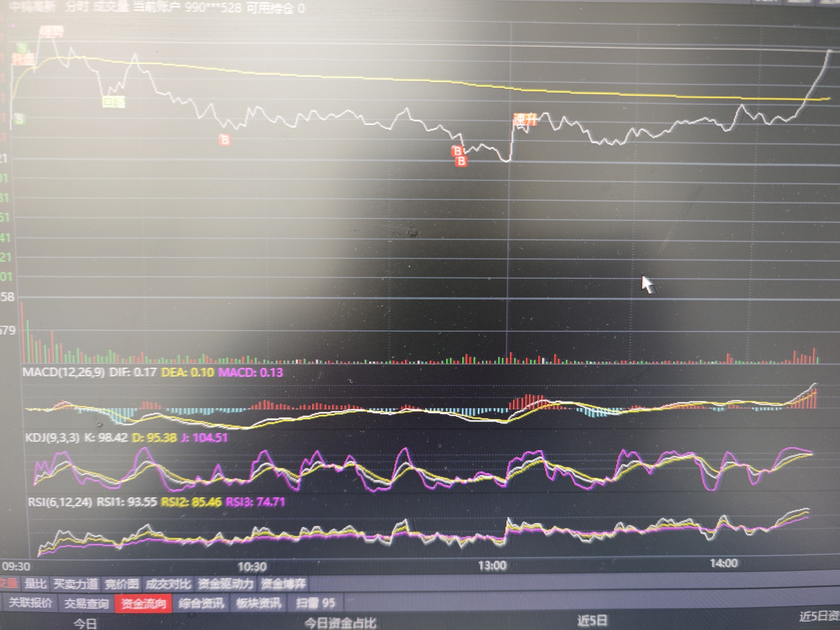Click MACD(12,26,9) indicator title
Screen dimensions: 840x630
click(x=63, y=372)
